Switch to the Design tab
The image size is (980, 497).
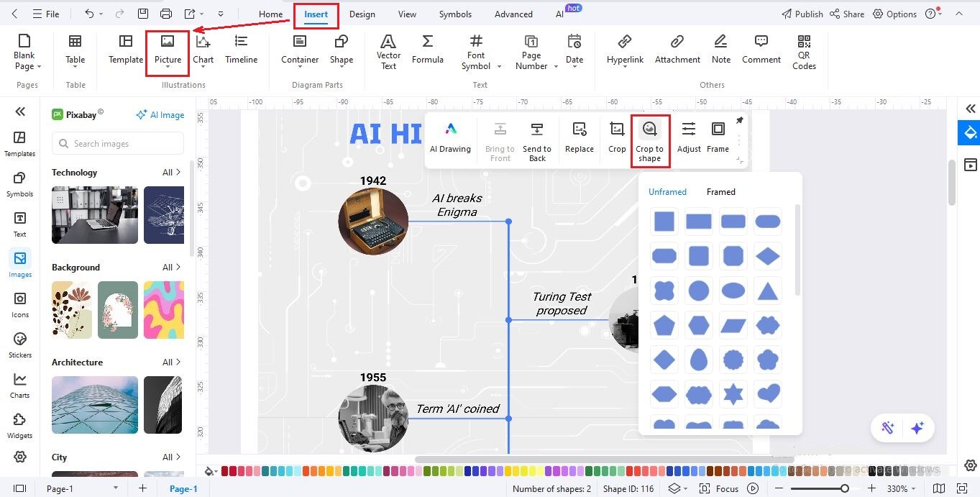(x=362, y=14)
